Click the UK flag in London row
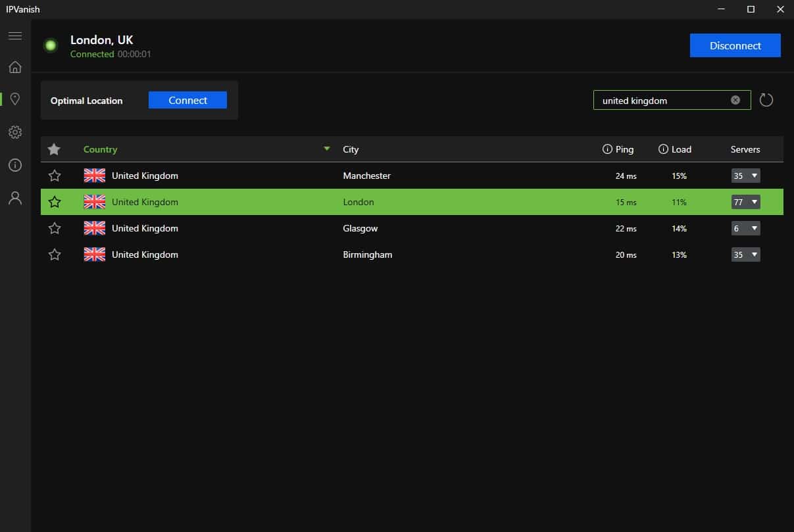The image size is (794, 532). [95, 202]
